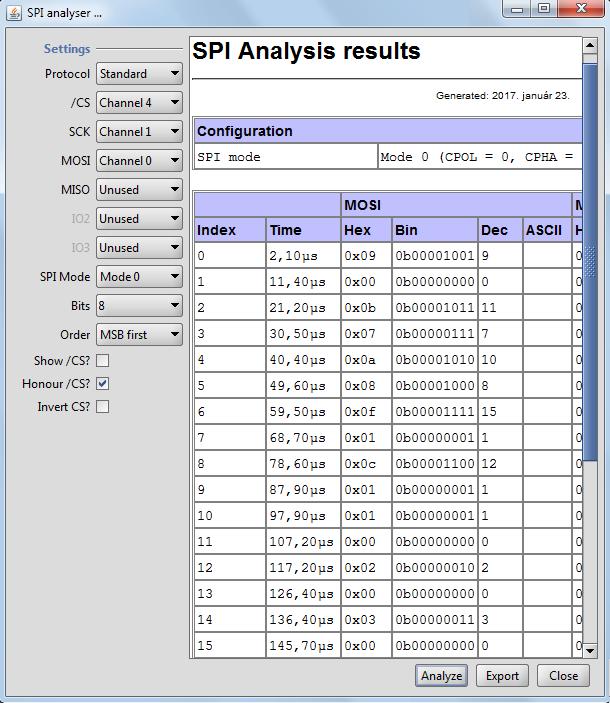Screen dimensions: 610x703
Task: Open the SPI Mode dropdown
Action: pos(139,277)
